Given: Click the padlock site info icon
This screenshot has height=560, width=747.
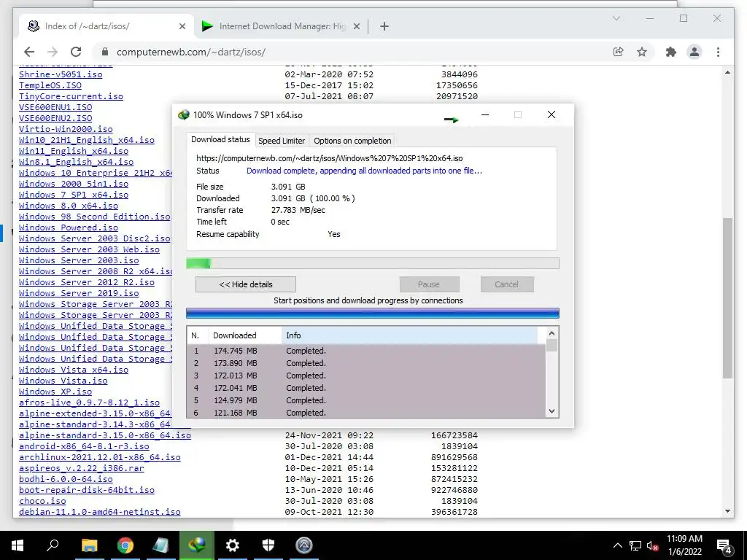Looking at the screenshot, I should click(105, 52).
